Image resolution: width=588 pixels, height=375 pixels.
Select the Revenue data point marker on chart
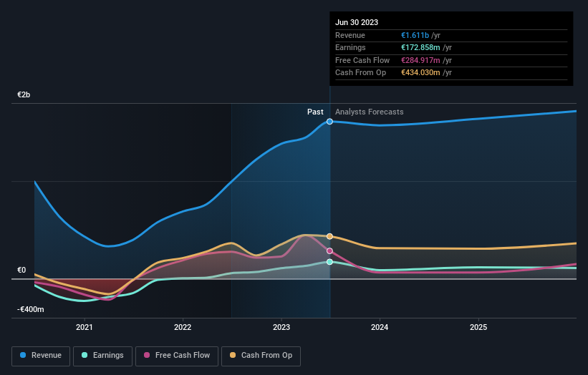[329, 122]
